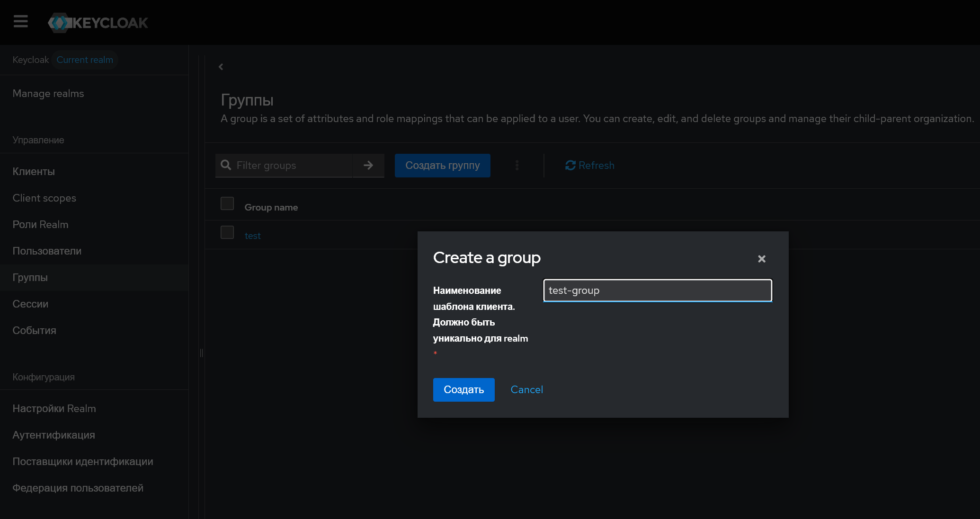Viewport: 980px width, 519px height.
Task: Select all groups with header checkbox
Action: tap(227, 203)
